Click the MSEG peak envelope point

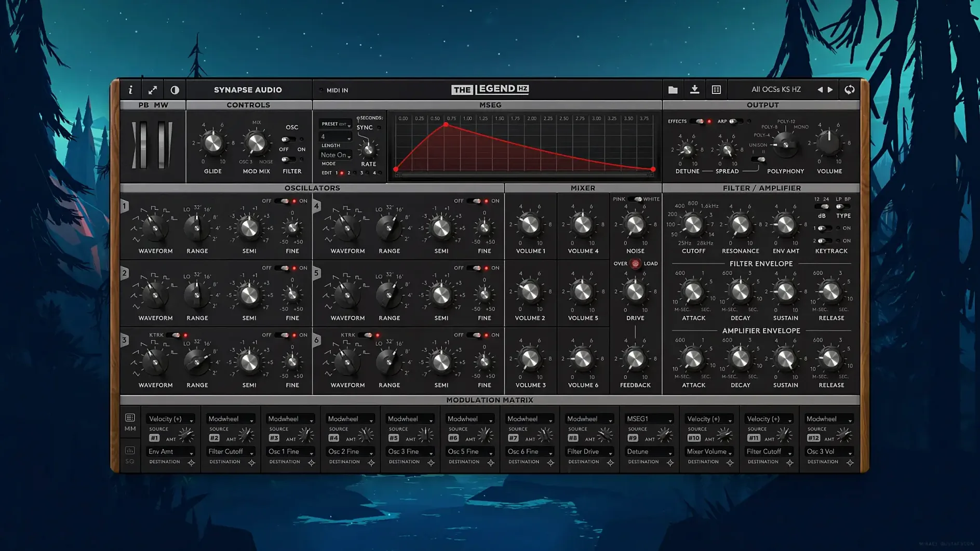(x=446, y=125)
